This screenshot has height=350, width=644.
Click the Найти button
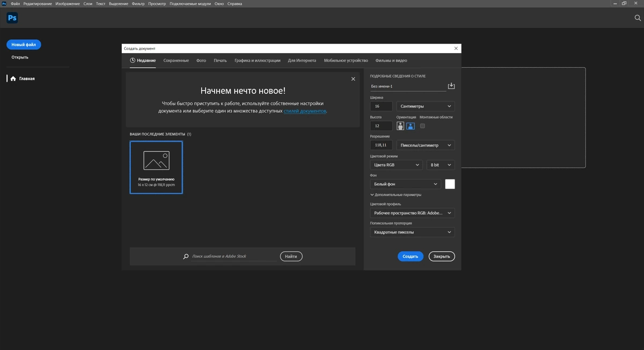[291, 257]
